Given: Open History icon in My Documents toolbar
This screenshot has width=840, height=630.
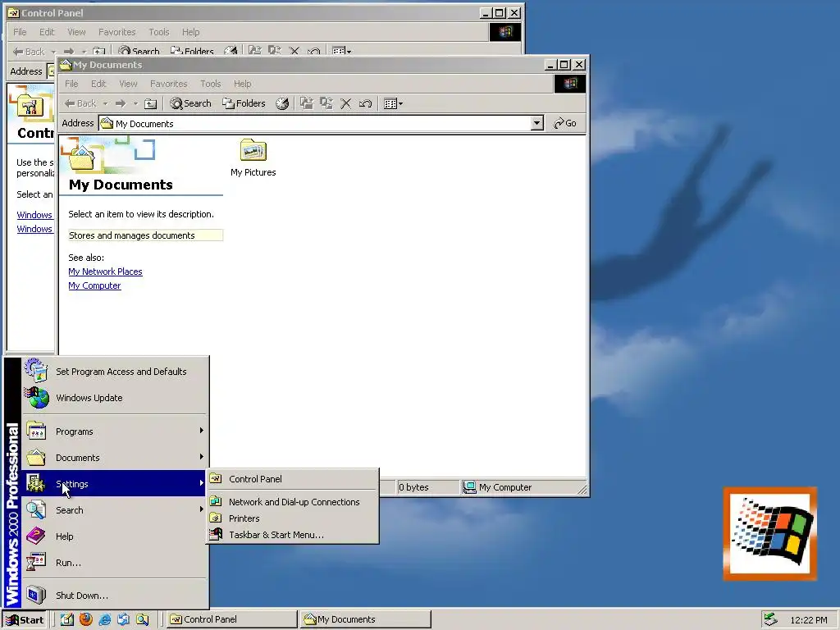Looking at the screenshot, I should pyautogui.click(x=282, y=103).
